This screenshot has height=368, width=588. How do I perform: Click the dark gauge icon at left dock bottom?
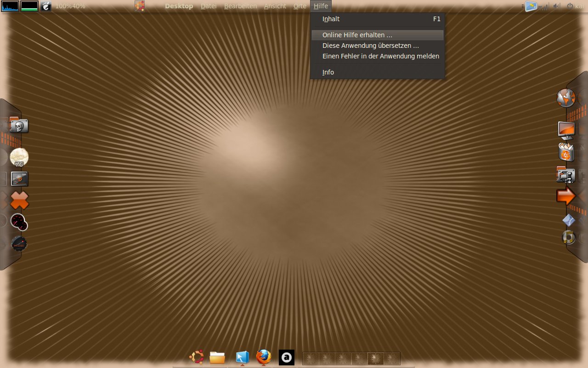19,243
